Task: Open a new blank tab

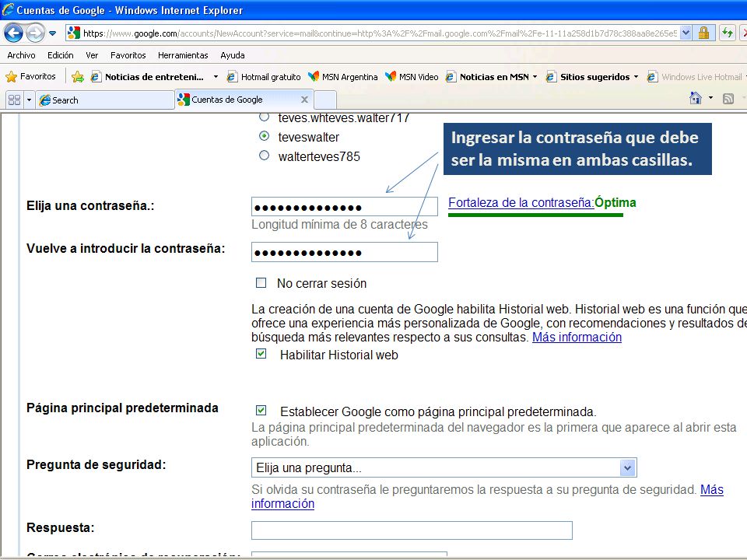Action: (x=325, y=100)
